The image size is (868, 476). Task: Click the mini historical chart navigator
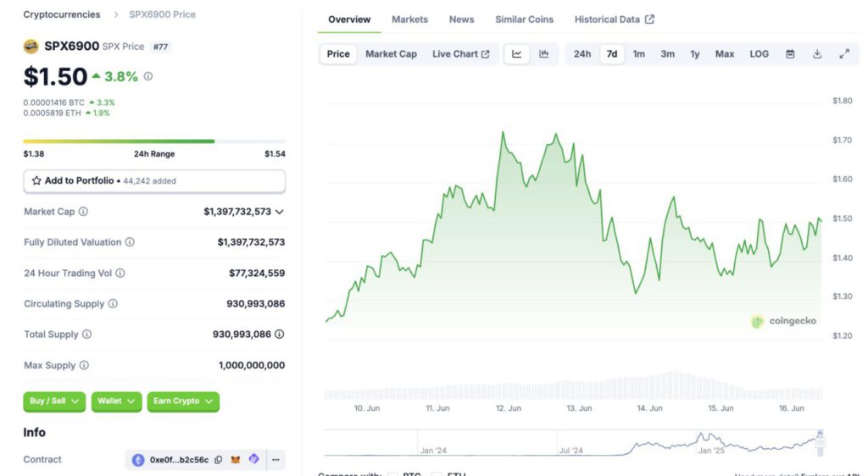coord(572,443)
